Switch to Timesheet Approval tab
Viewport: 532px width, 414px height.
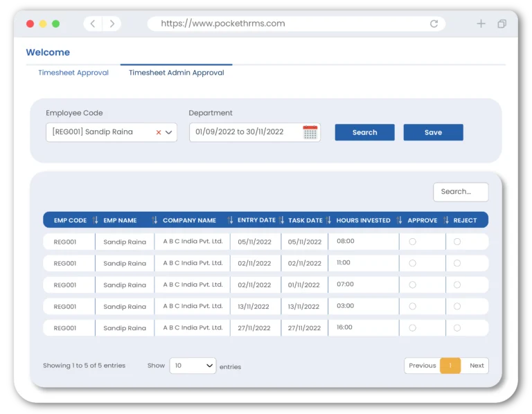(x=73, y=73)
